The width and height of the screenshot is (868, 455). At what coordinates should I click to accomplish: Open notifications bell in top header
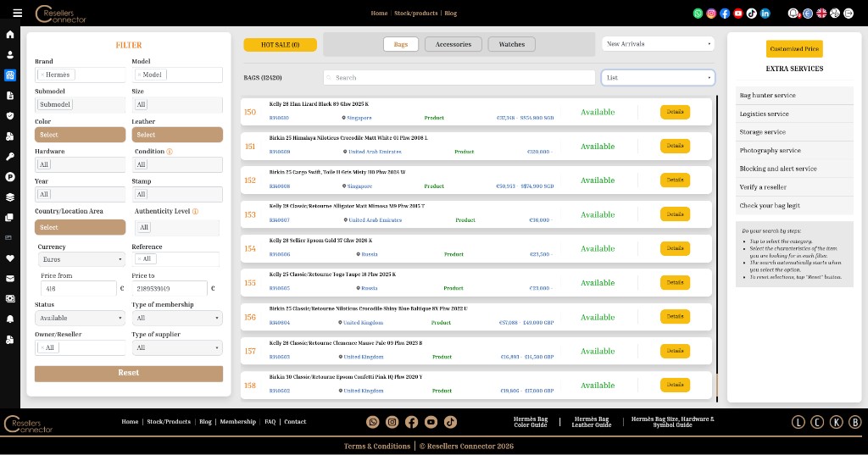[x=793, y=14]
